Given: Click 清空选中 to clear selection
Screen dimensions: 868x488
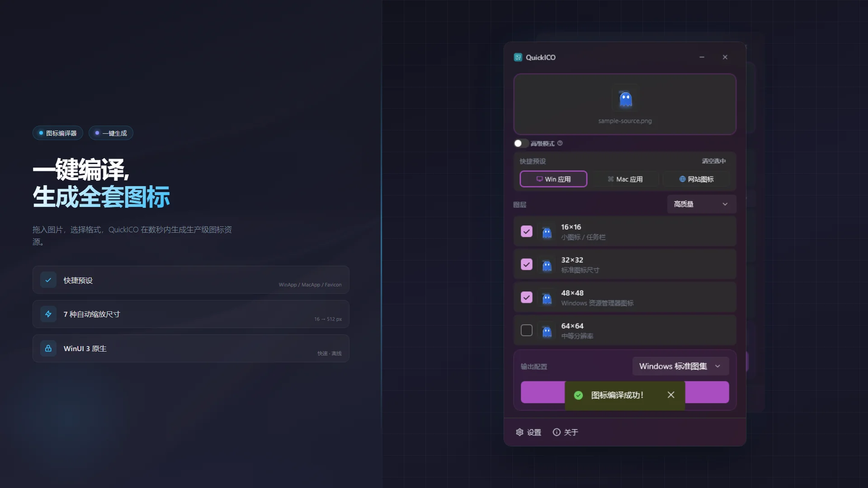Looking at the screenshot, I should [x=714, y=161].
